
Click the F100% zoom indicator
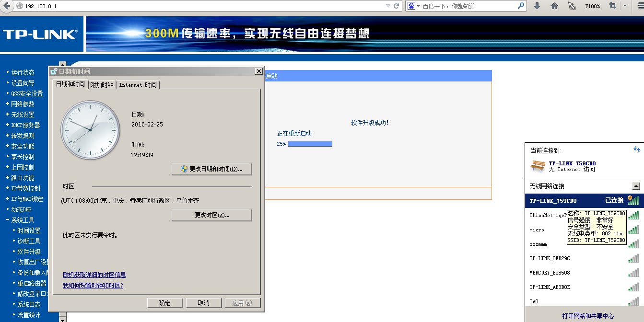pos(593,6)
